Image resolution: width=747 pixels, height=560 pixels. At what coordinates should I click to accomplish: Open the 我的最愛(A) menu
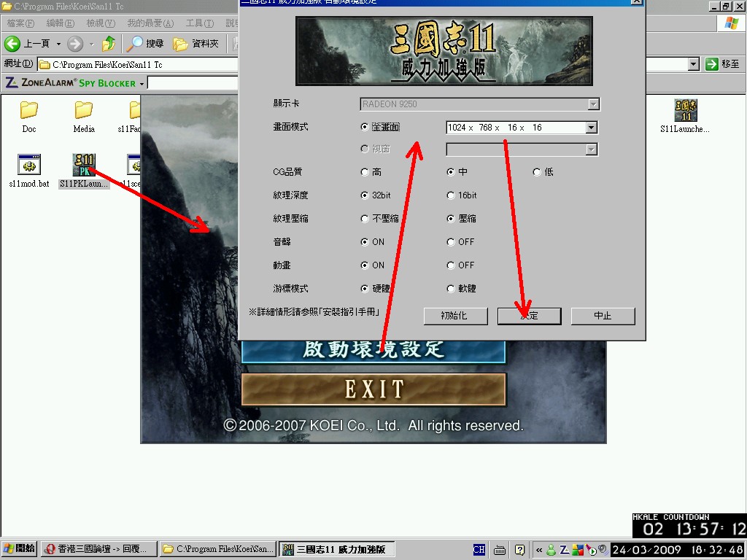150,23
